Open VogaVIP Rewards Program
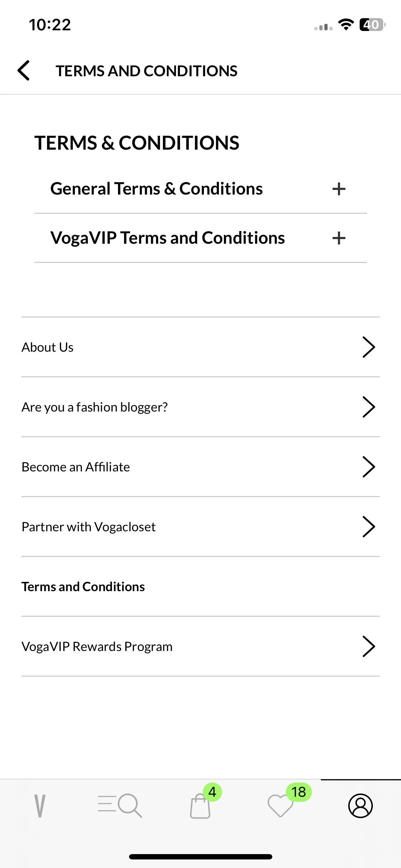Screen dimensions: 401x868 coord(200,646)
